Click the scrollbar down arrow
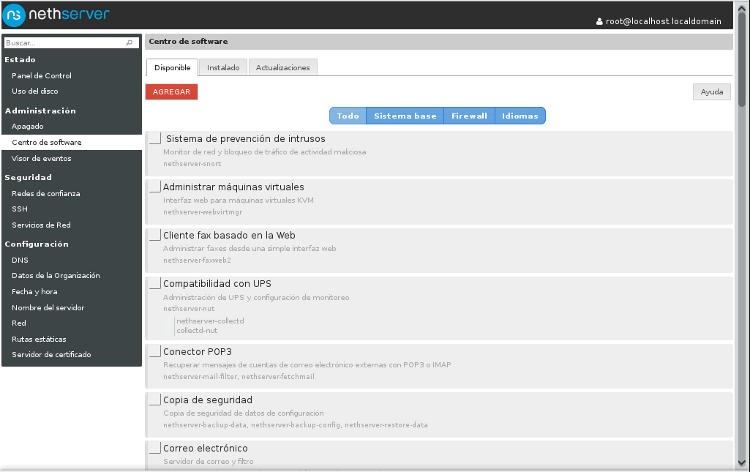 (x=741, y=462)
